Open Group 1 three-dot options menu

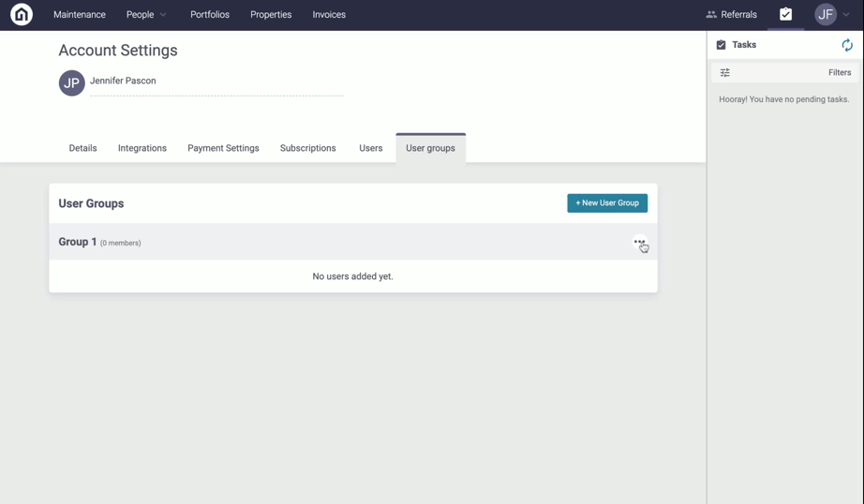click(639, 242)
